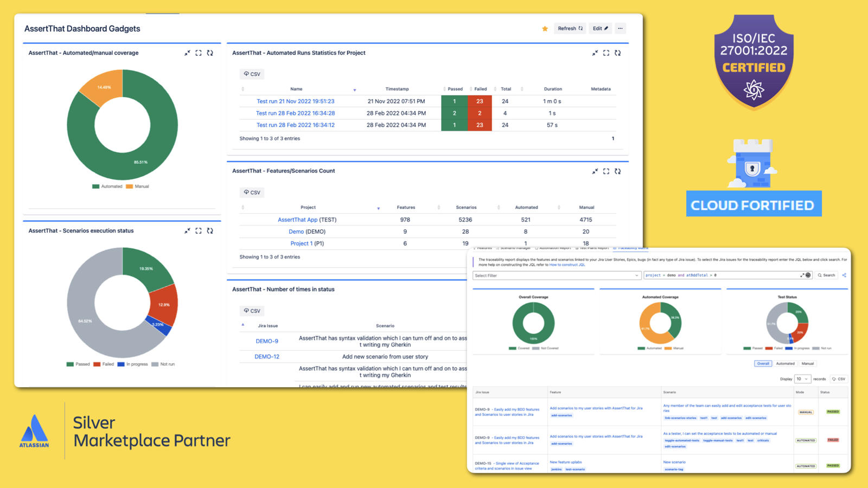This screenshot has height=488, width=868.
Task: Open the Project 1 link
Action: tap(302, 243)
